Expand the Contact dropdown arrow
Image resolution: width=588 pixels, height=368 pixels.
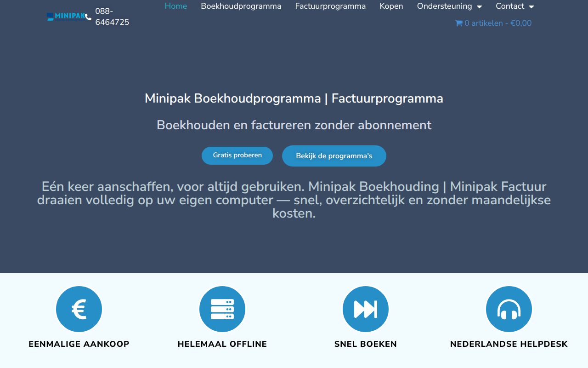[531, 6]
